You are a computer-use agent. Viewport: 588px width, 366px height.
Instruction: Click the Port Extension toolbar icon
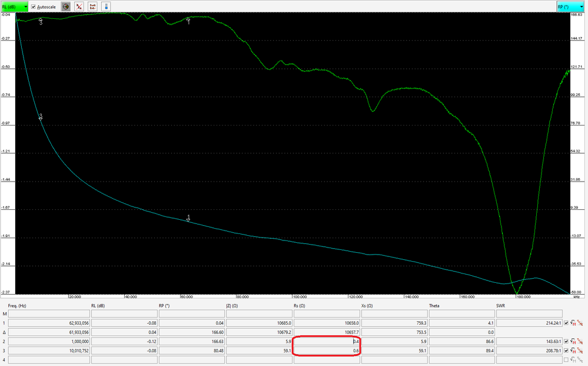click(92, 6)
